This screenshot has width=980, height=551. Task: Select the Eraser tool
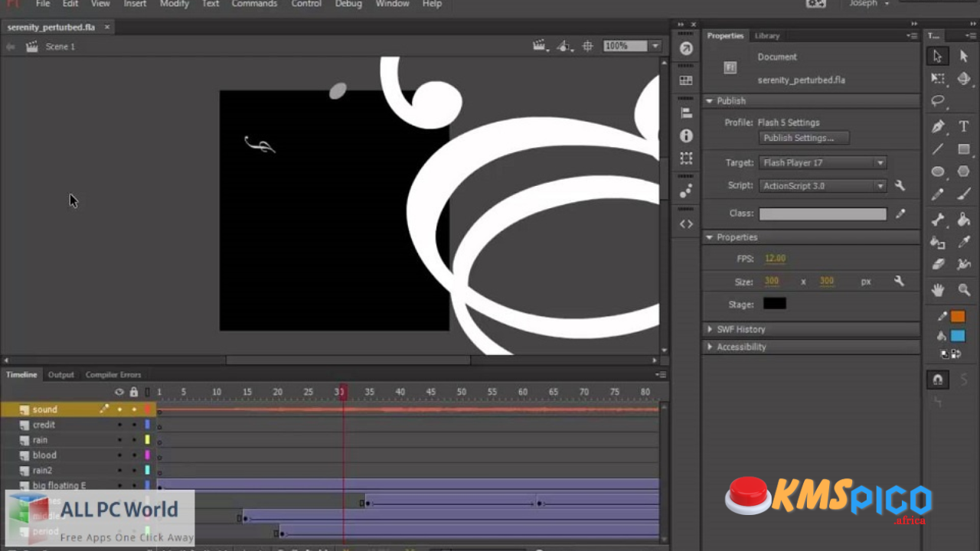click(938, 265)
